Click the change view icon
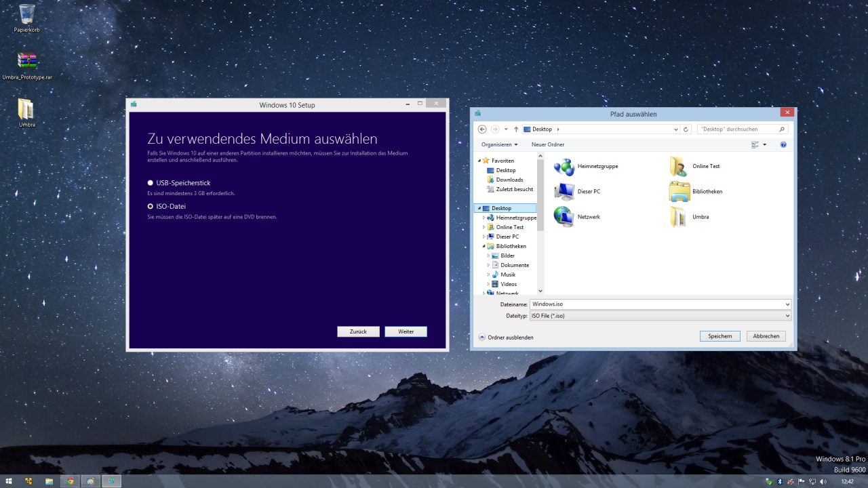 (x=755, y=144)
